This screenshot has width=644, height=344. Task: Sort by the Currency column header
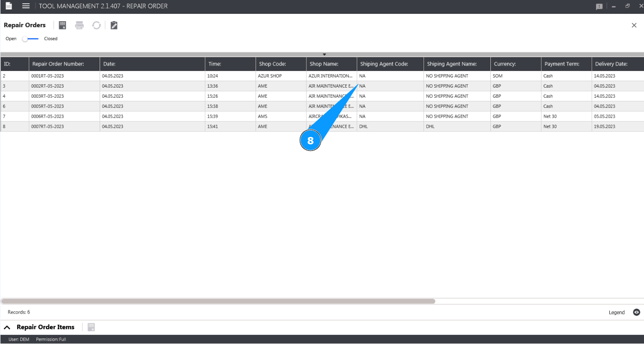[x=516, y=64]
